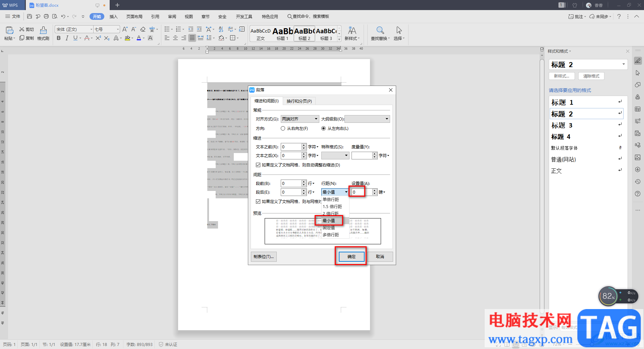Screen dimensions: 644x349
Task: Click the 制表位 button
Action: click(x=264, y=257)
